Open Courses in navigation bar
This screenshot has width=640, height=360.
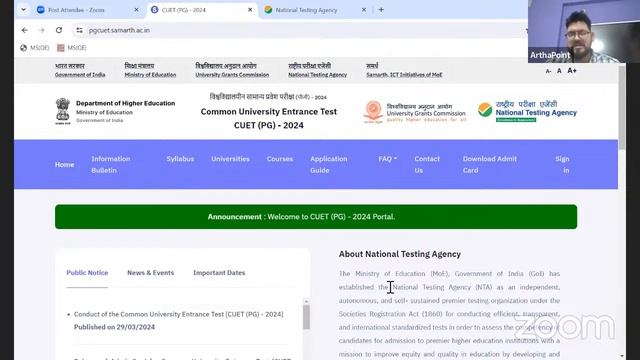[280, 159]
